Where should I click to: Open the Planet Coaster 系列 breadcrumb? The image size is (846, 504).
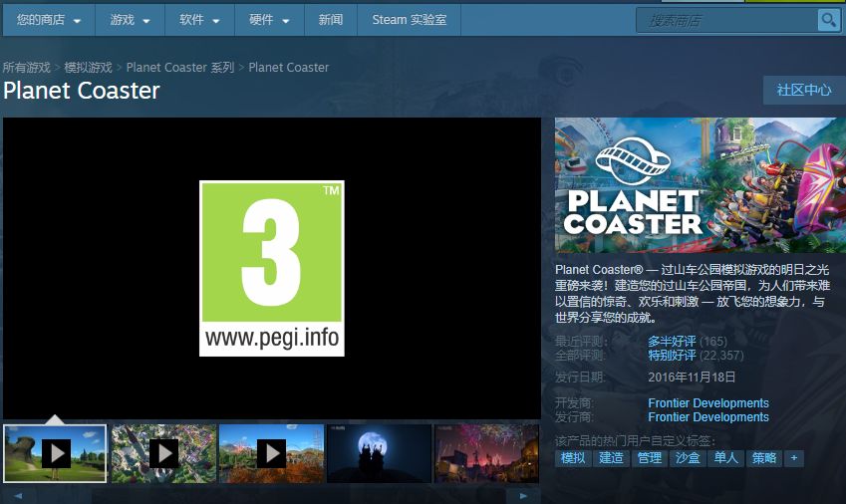coord(180,68)
